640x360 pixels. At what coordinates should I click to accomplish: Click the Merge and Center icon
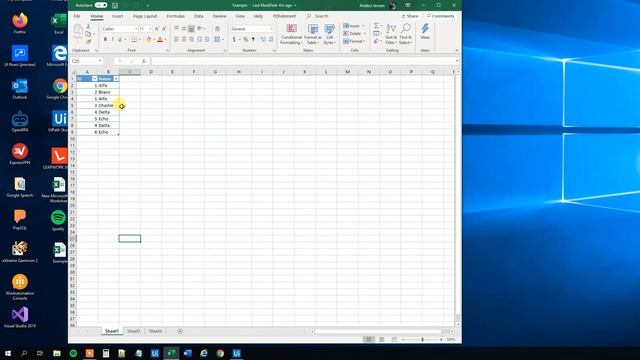218,39
